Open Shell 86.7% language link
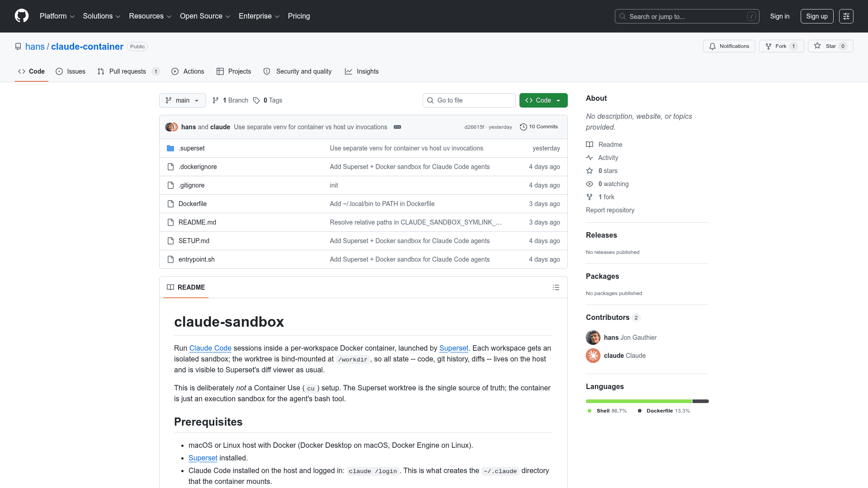Viewport: 868px width, 488px height. click(x=607, y=411)
